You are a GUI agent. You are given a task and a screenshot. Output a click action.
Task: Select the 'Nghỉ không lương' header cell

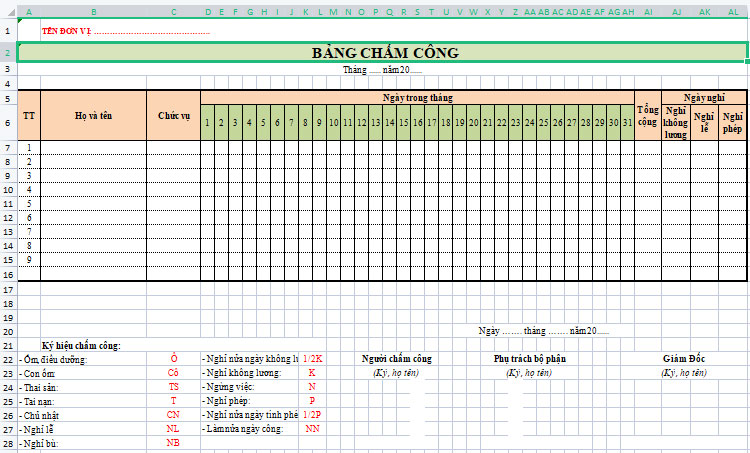coord(676,123)
